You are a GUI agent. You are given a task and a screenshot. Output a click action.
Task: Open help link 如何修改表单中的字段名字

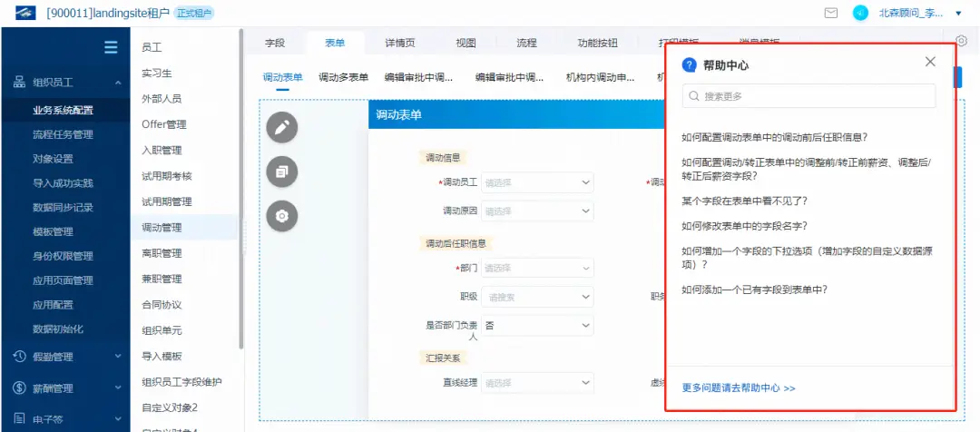point(745,226)
